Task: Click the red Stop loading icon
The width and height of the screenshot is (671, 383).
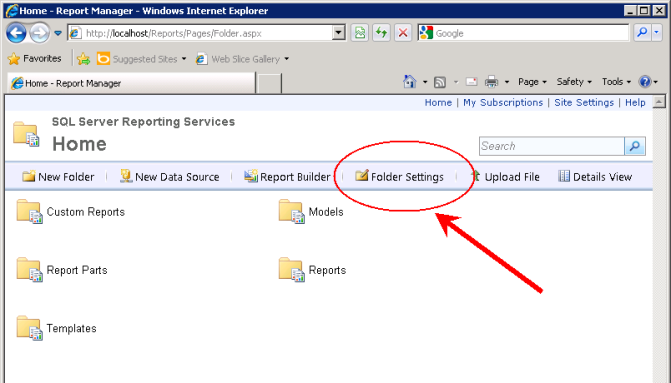Action: coord(403,33)
